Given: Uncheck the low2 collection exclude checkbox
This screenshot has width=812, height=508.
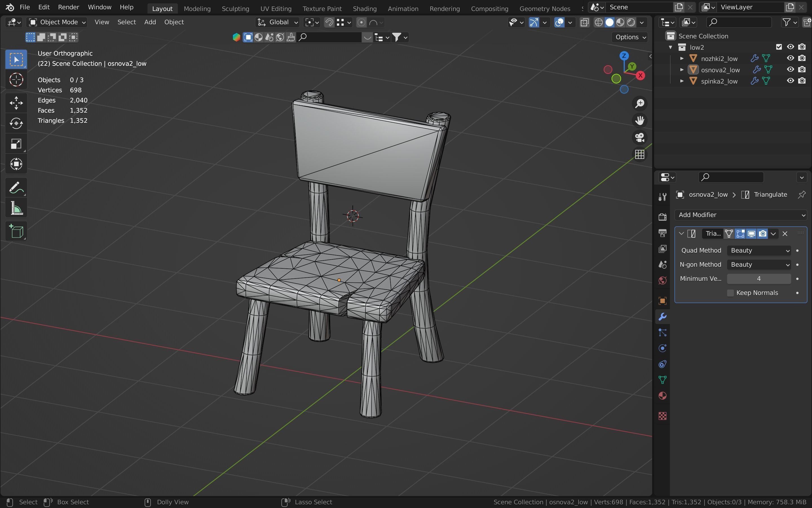Looking at the screenshot, I should click(779, 47).
